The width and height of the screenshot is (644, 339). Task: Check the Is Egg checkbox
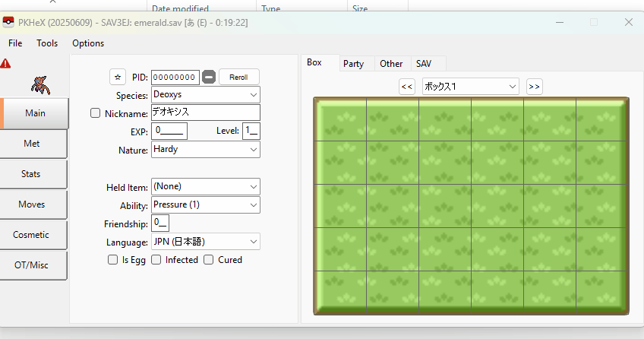pos(112,260)
